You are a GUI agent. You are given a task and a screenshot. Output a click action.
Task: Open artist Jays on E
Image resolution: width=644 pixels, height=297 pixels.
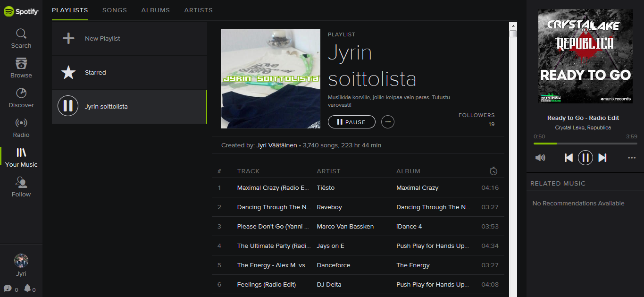(330, 246)
